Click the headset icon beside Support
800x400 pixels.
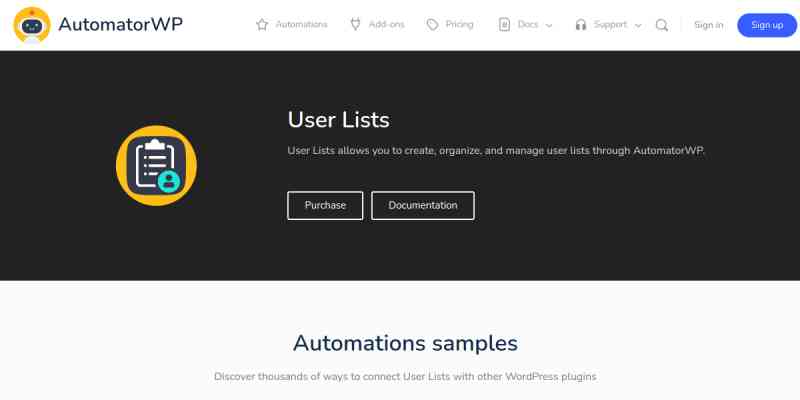point(581,24)
